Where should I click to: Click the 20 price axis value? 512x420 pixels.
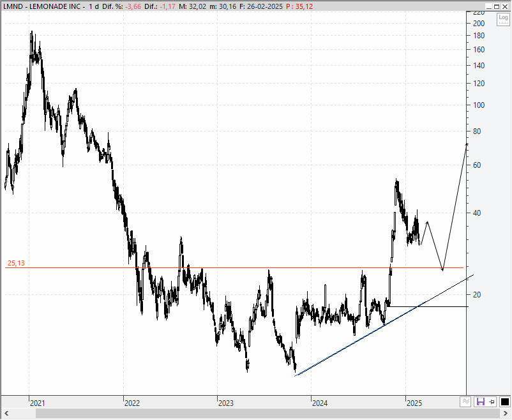click(477, 295)
